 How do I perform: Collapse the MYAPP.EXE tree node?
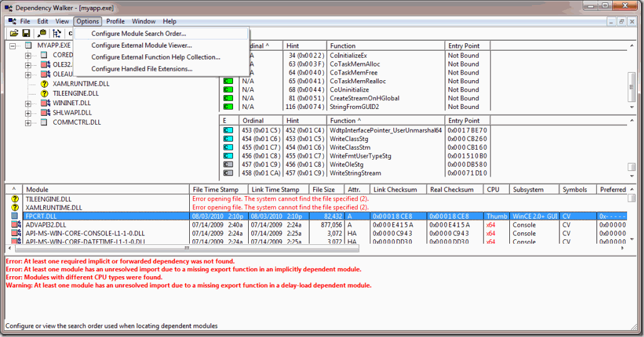point(13,46)
